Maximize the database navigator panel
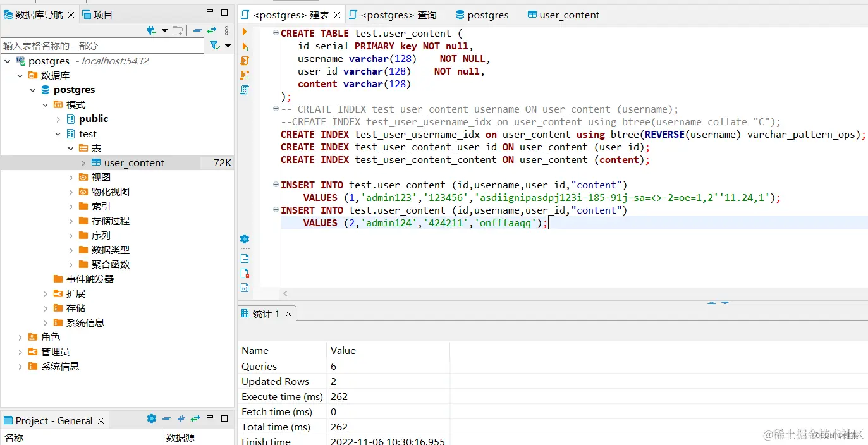 coord(224,13)
